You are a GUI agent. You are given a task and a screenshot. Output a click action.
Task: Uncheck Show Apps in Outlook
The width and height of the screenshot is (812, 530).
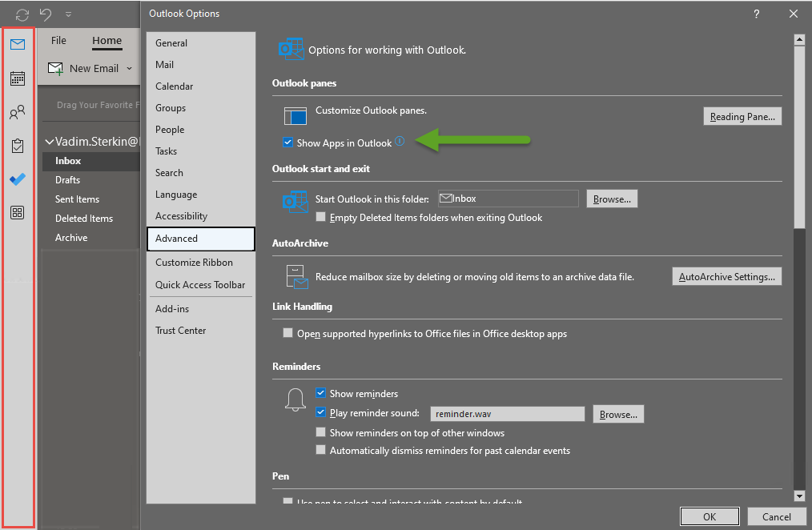(288, 143)
